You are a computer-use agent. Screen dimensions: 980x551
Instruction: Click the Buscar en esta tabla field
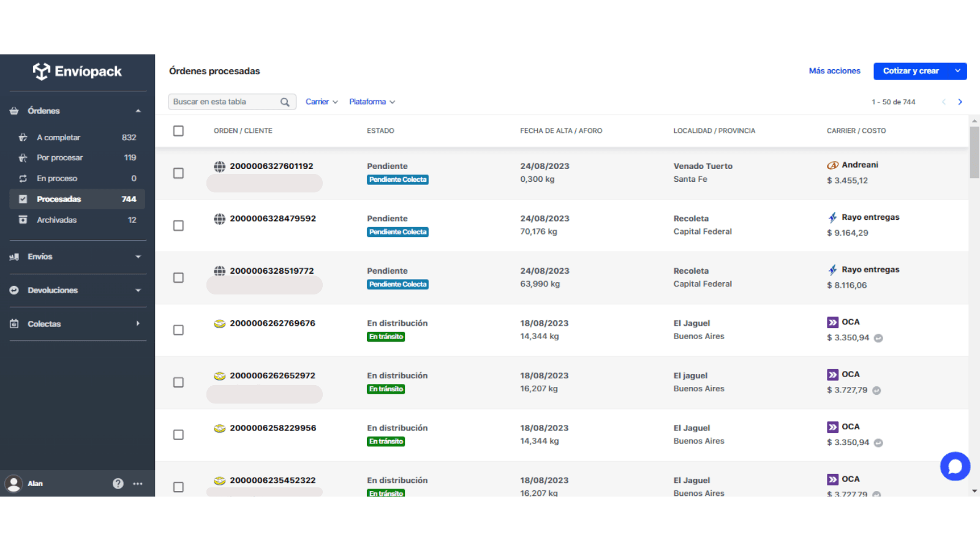point(224,102)
